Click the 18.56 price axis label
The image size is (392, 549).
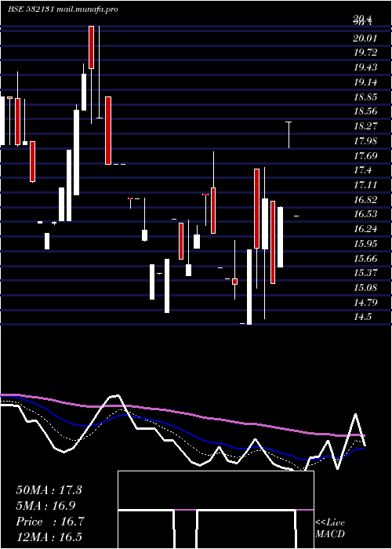tap(365, 111)
